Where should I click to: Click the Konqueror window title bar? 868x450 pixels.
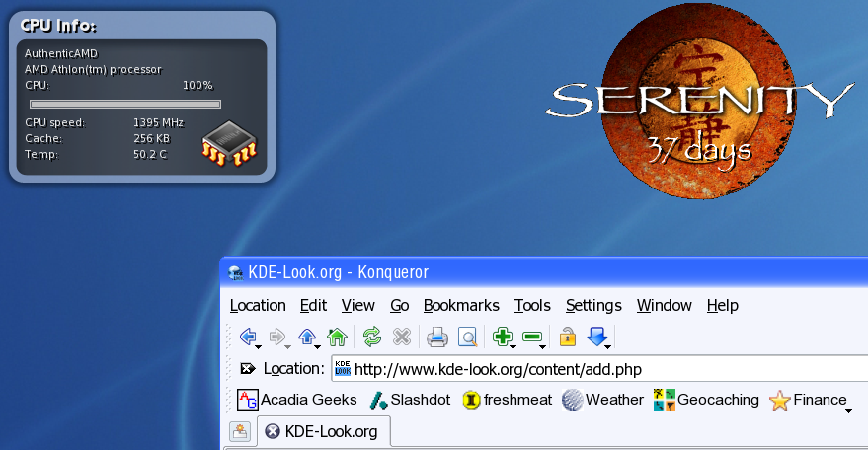pos(544,272)
